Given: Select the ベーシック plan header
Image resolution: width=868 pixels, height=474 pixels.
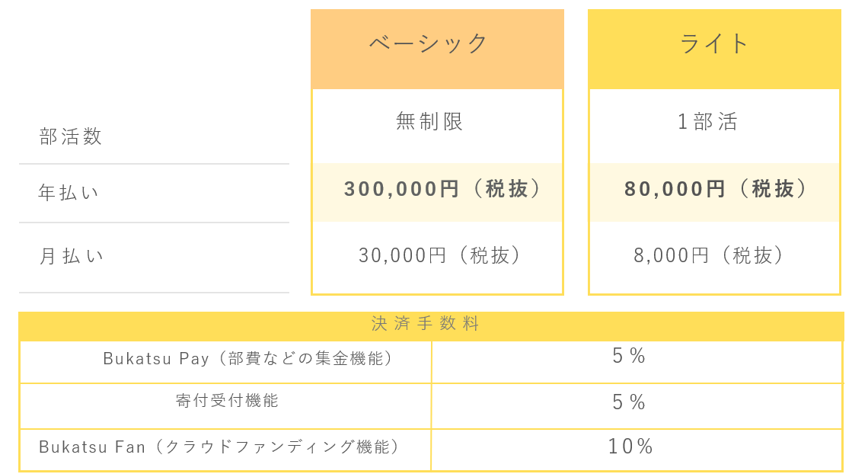Looking at the screenshot, I should [x=429, y=43].
